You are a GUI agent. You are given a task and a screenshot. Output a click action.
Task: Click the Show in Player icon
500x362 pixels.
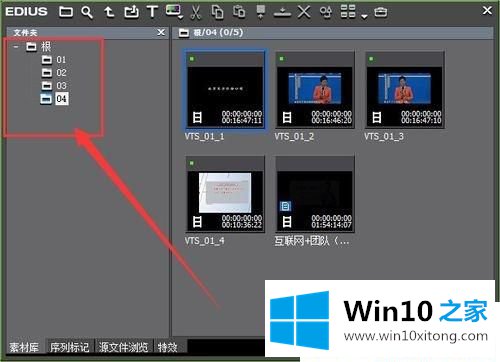click(261, 12)
